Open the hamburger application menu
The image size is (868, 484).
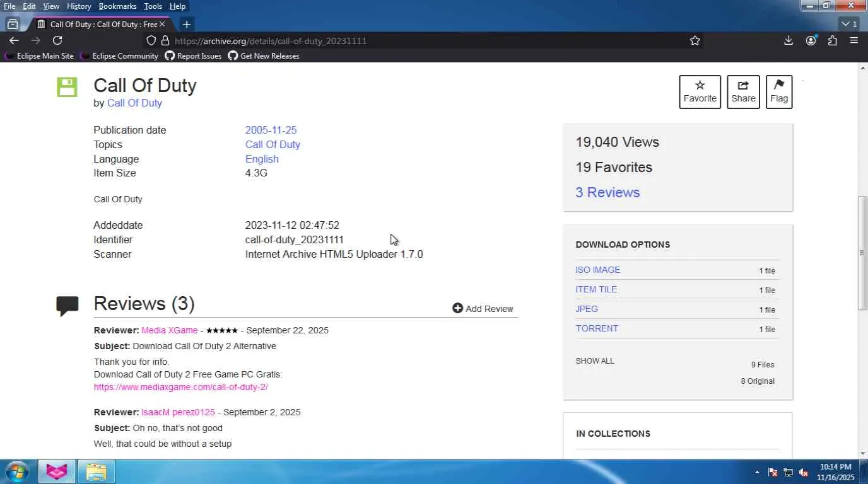854,40
